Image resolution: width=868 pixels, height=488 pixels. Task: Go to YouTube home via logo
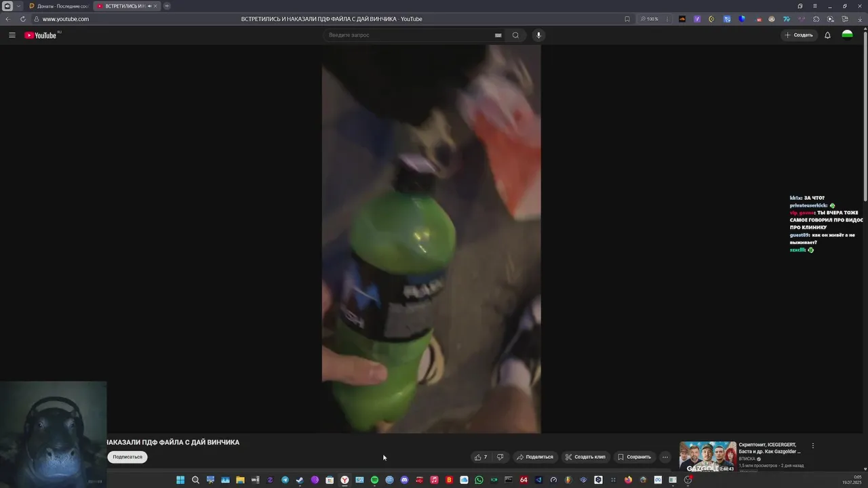41,35
